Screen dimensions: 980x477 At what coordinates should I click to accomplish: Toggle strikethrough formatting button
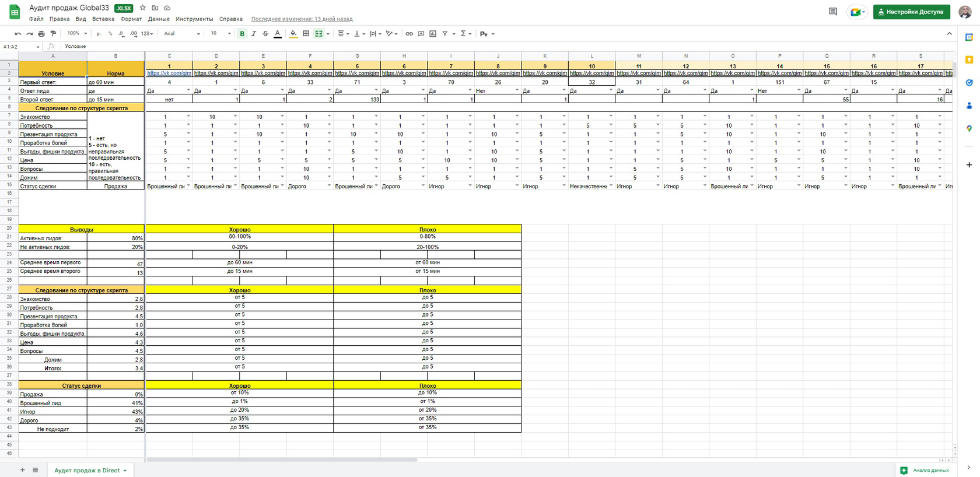(x=265, y=34)
